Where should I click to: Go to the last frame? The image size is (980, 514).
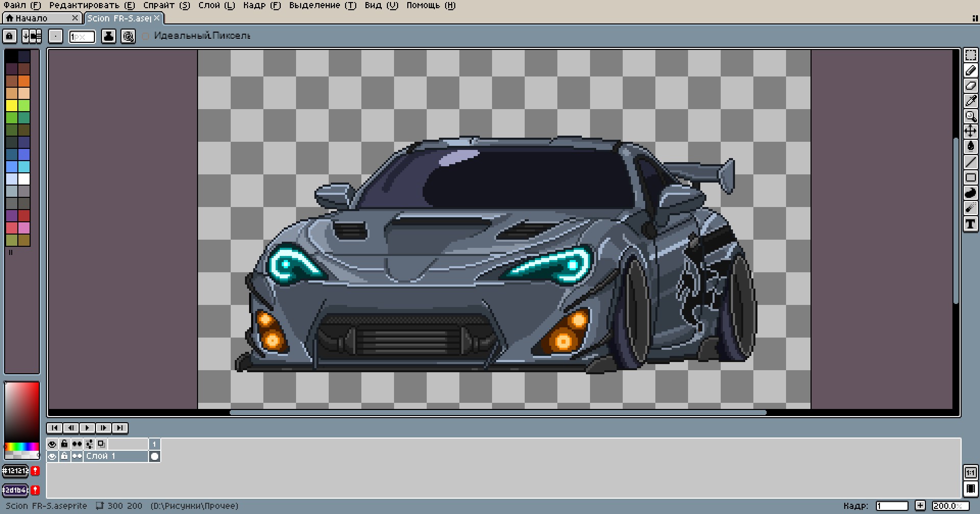pyautogui.click(x=120, y=428)
